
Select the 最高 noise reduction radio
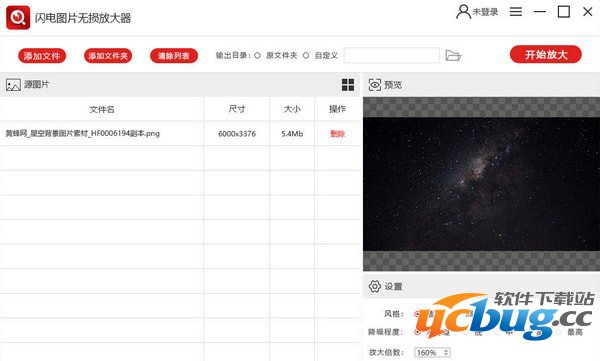tap(558, 332)
